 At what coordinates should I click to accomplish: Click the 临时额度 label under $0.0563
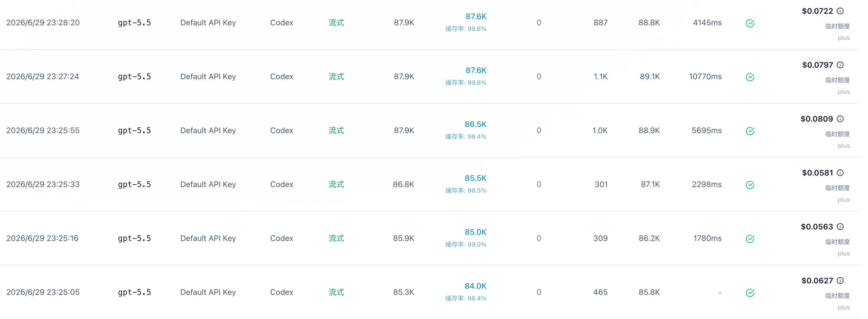837,242
